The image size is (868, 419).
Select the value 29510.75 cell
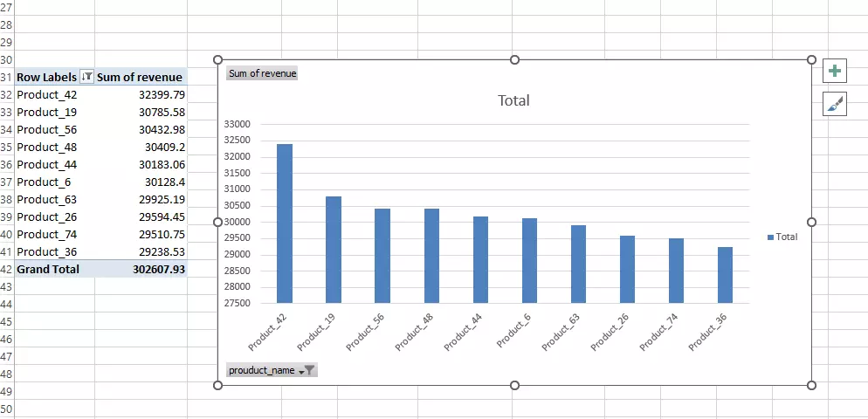coord(141,234)
